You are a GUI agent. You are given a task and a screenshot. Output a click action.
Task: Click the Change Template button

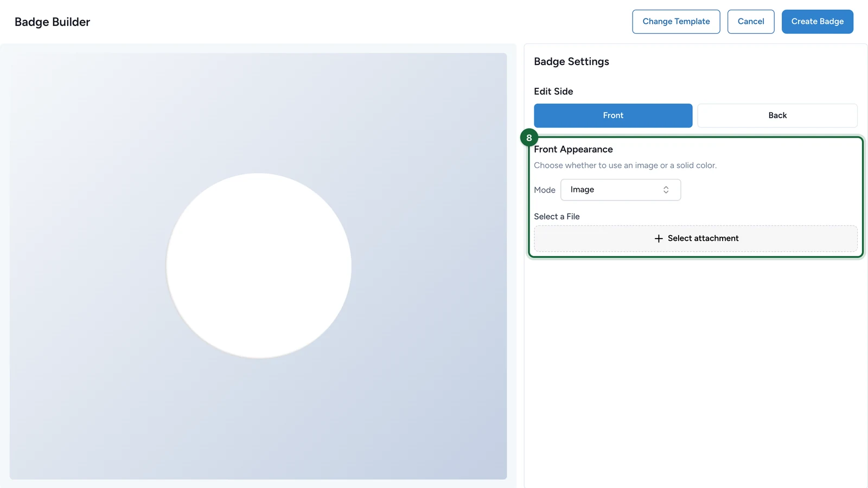pos(676,22)
